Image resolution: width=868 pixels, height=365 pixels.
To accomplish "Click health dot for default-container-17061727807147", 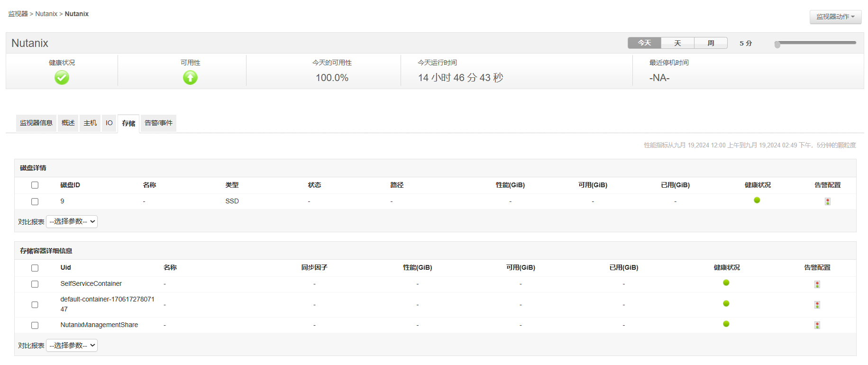I will (726, 303).
